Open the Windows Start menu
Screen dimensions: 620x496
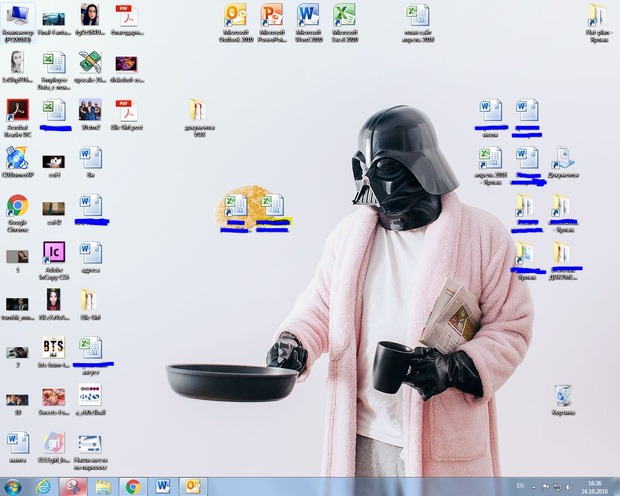tap(13, 487)
